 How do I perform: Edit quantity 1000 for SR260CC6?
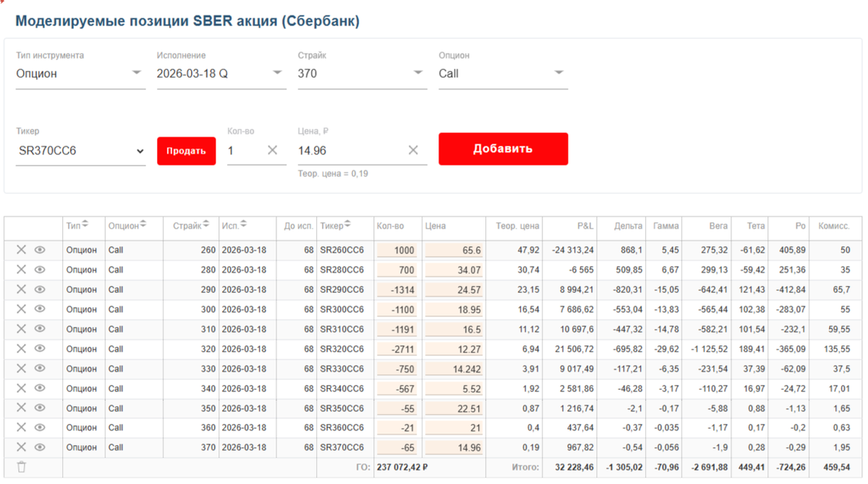tap(397, 250)
